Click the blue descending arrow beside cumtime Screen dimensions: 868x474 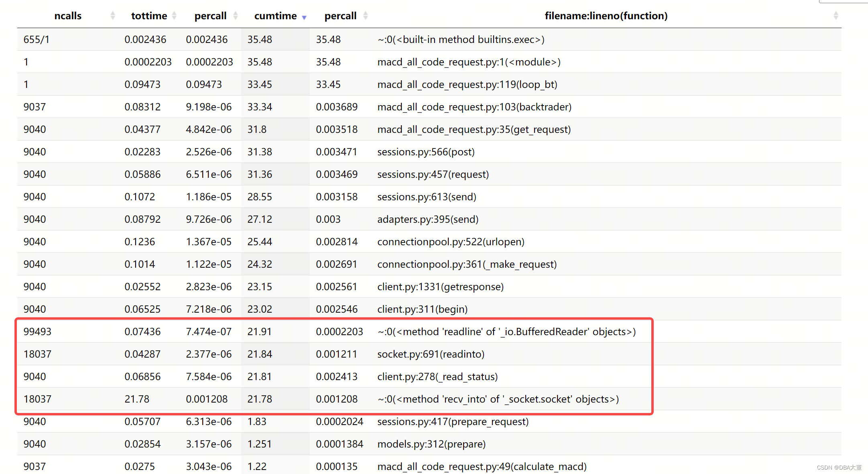(x=304, y=17)
